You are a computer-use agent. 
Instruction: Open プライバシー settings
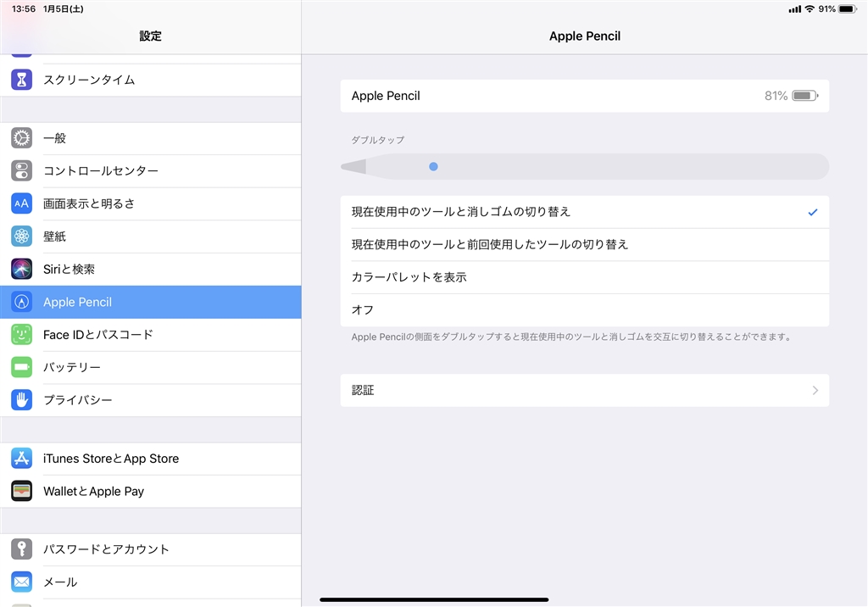click(x=151, y=400)
